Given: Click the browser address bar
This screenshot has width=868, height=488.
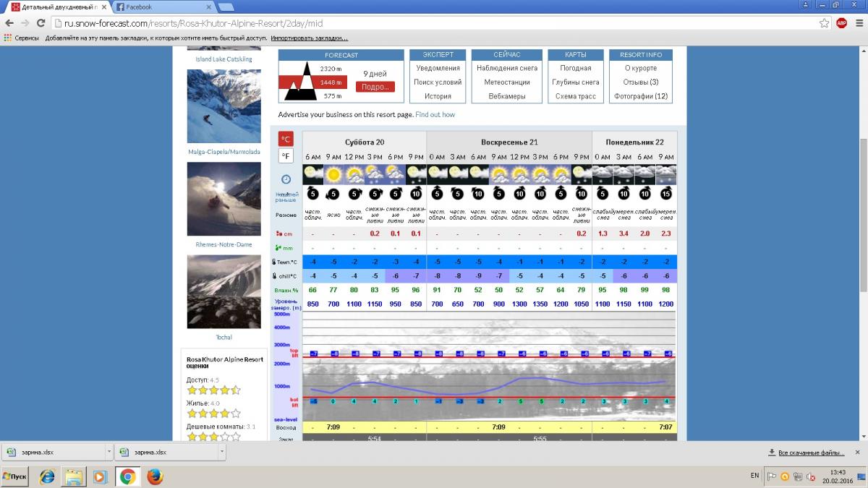Looking at the screenshot, I should click(434, 23).
